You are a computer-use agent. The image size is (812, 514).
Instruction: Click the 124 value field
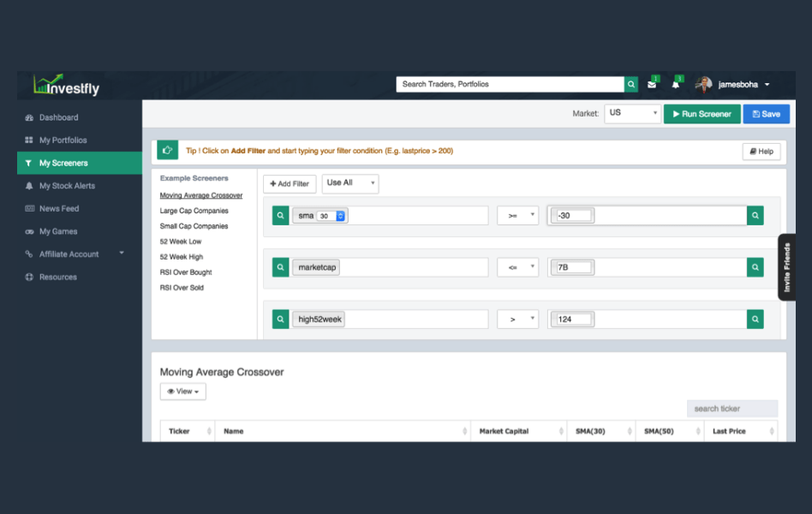[x=573, y=320]
